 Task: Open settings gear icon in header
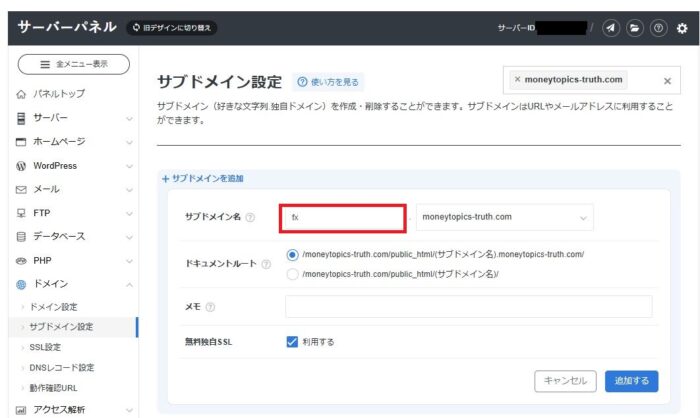[682, 28]
